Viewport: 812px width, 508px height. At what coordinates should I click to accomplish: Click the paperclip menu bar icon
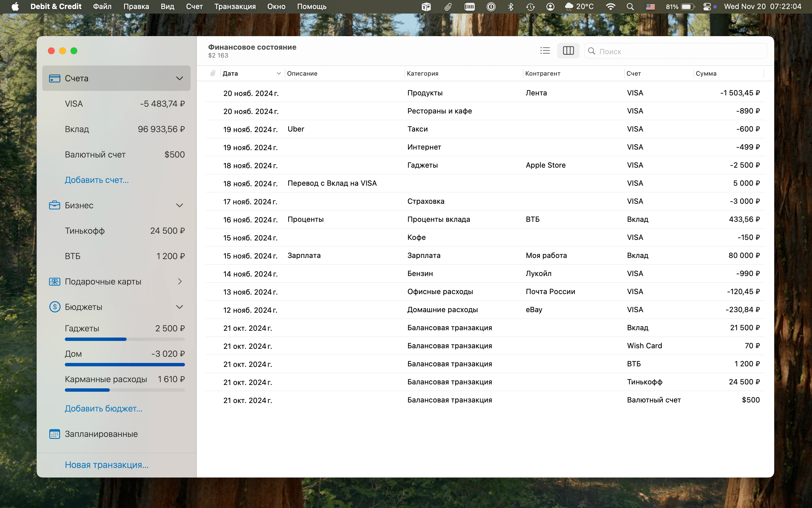pyautogui.click(x=448, y=6)
